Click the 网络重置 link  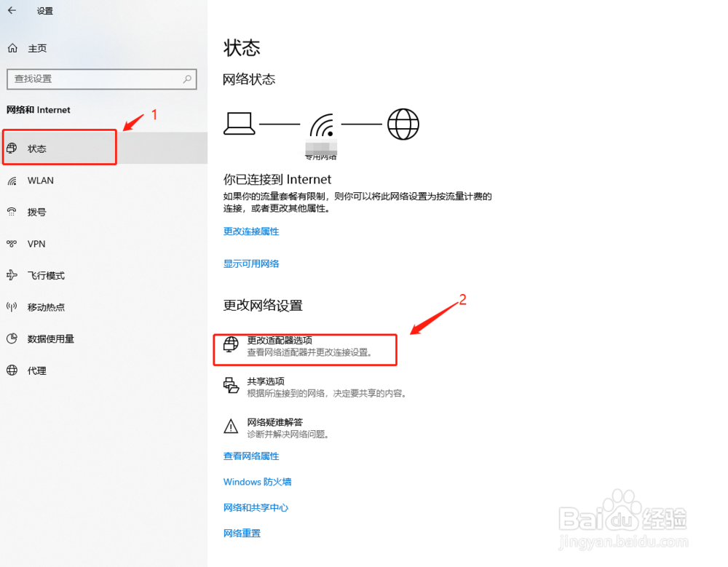coord(242,533)
